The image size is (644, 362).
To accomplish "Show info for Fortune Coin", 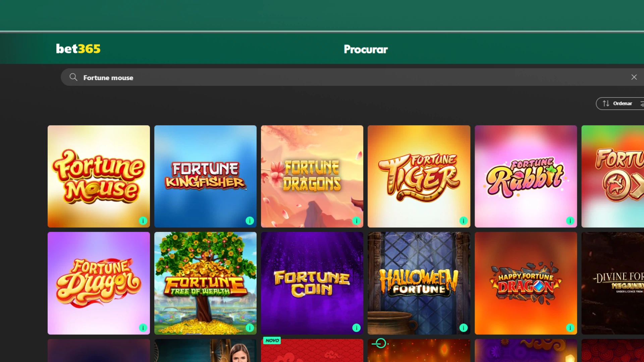I will pyautogui.click(x=356, y=328).
